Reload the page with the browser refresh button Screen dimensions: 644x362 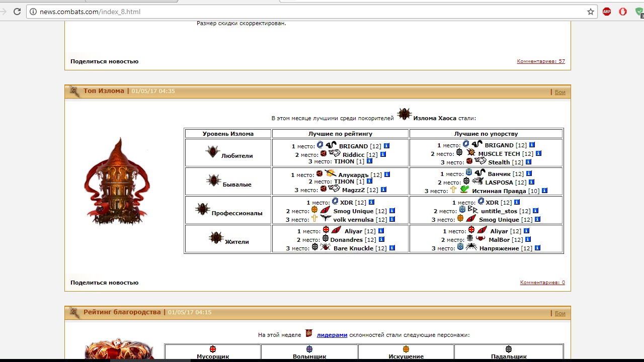point(17,12)
